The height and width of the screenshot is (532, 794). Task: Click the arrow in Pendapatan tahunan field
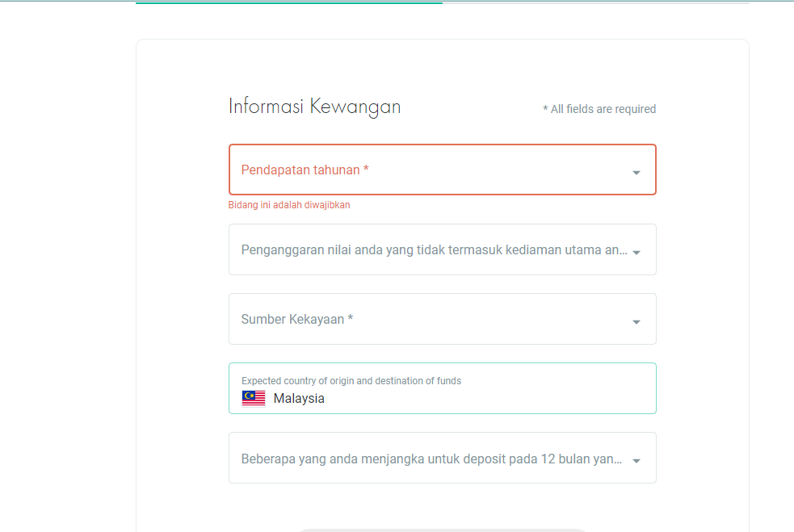point(636,173)
